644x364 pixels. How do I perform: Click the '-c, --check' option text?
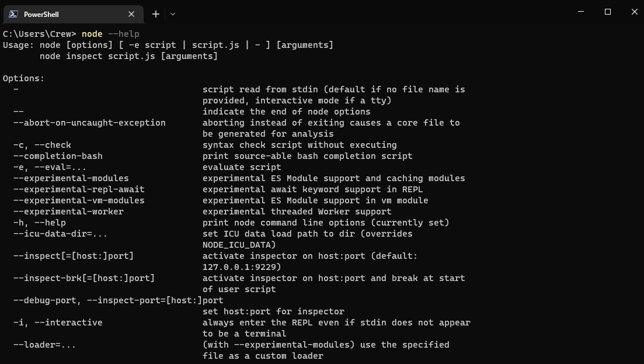click(x=42, y=145)
